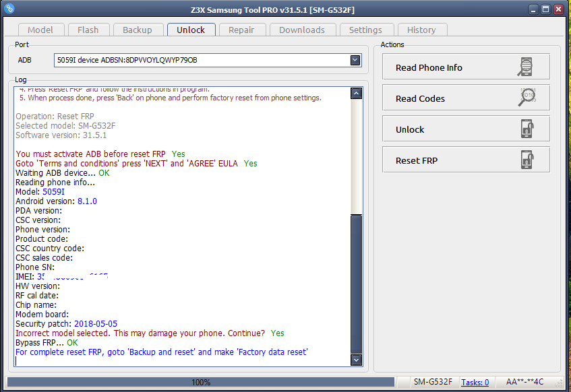Image resolution: width=571 pixels, height=392 pixels.
Task: Click the Unlock phone padlock icon
Action: 527,129
